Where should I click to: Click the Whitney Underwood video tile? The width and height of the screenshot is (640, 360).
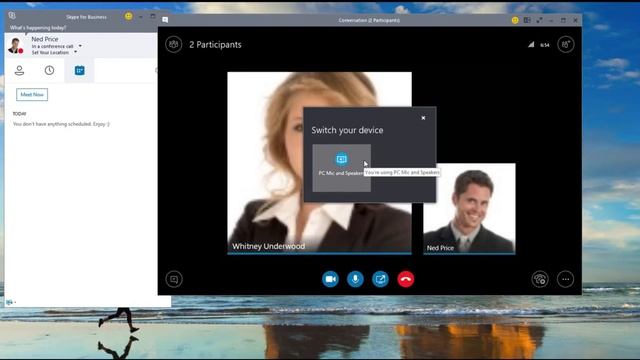pos(319,163)
